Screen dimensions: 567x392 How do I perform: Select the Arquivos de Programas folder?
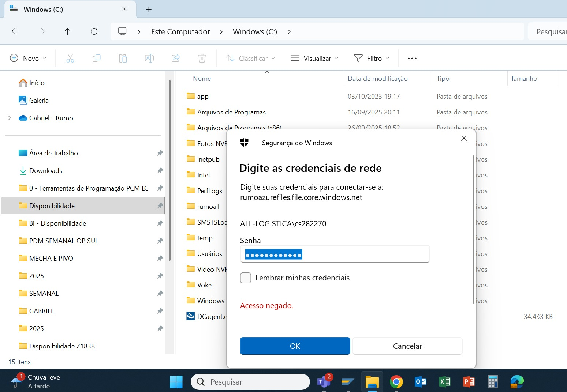coord(231,112)
